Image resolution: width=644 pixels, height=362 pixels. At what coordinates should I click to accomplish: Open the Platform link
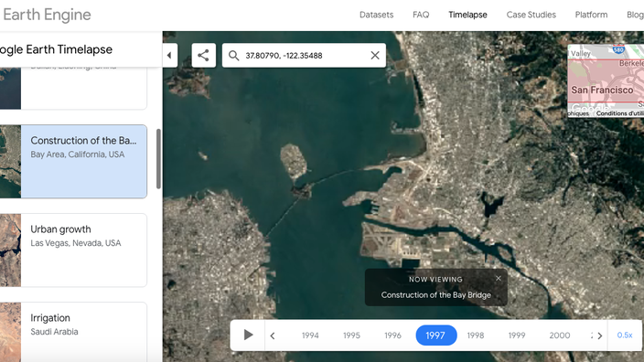point(591,15)
